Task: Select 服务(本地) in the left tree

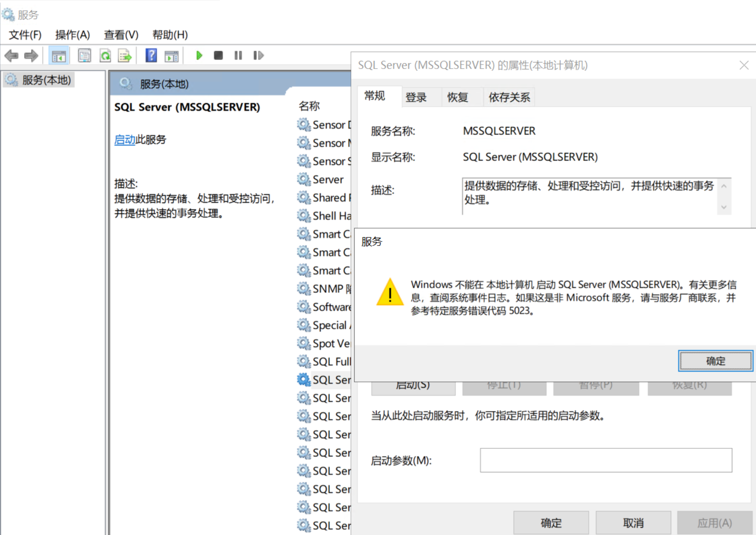Action: [46, 80]
